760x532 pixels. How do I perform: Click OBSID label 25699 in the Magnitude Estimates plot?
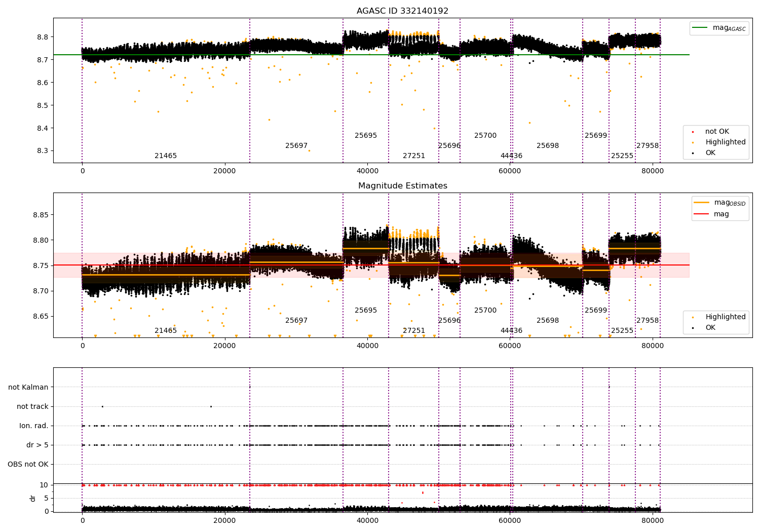596,311
